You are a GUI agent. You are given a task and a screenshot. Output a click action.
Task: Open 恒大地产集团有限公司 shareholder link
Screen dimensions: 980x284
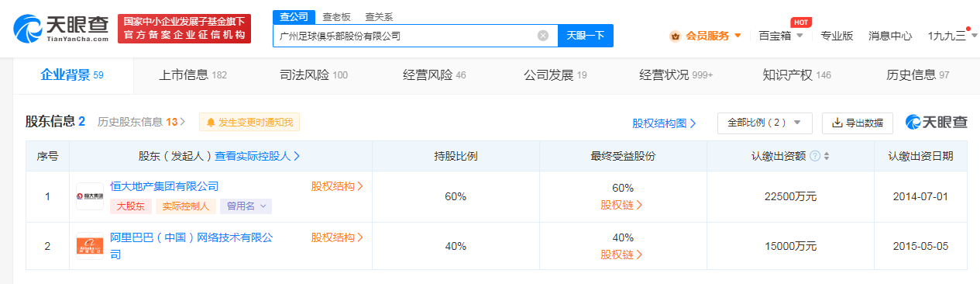(x=164, y=186)
